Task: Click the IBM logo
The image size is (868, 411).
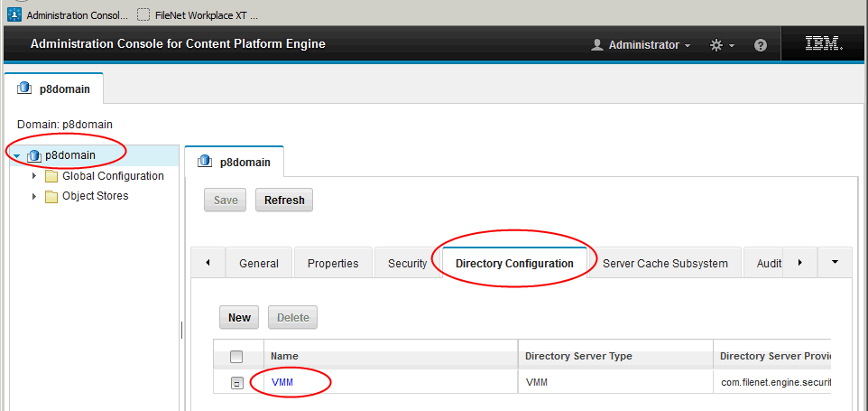Action: point(823,44)
